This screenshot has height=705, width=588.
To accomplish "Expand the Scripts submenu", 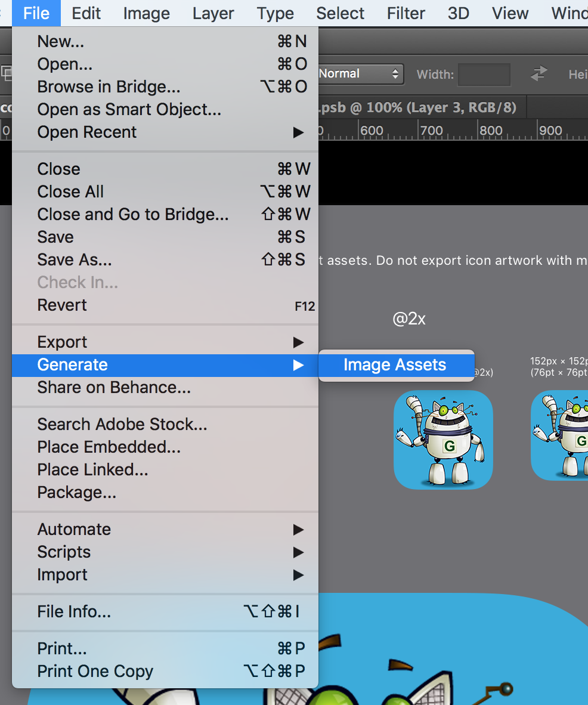I will [x=165, y=552].
